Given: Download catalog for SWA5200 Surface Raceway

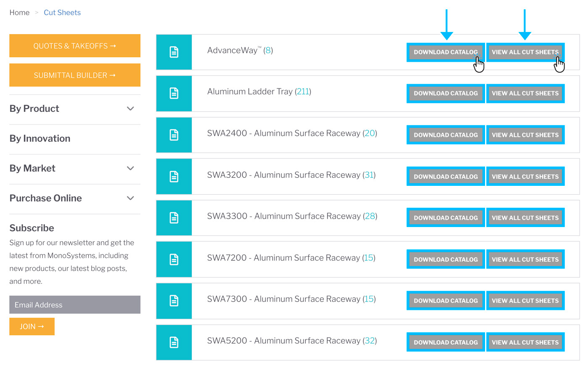Looking at the screenshot, I should (x=446, y=342).
